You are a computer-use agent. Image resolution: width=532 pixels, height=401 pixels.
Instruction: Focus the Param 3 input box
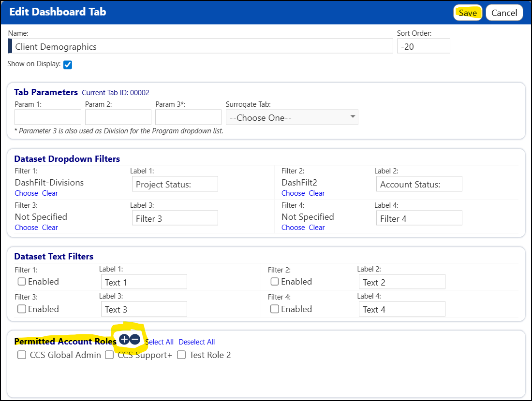pyautogui.click(x=188, y=117)
